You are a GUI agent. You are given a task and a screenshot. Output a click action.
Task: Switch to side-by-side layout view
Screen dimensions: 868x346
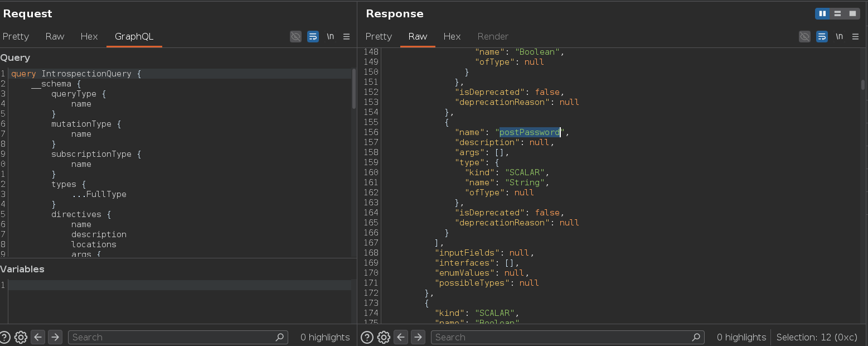pos(822,13)
